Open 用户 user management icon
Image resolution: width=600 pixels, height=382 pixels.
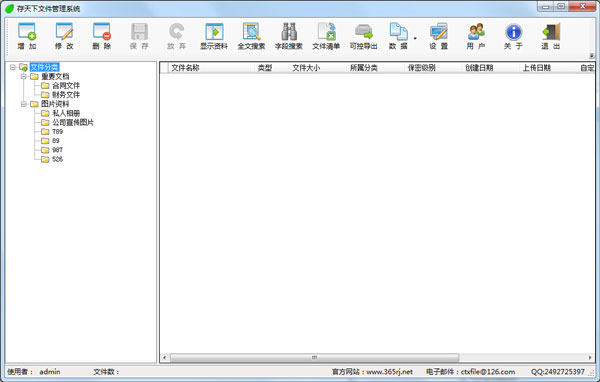tap(476, 32)
